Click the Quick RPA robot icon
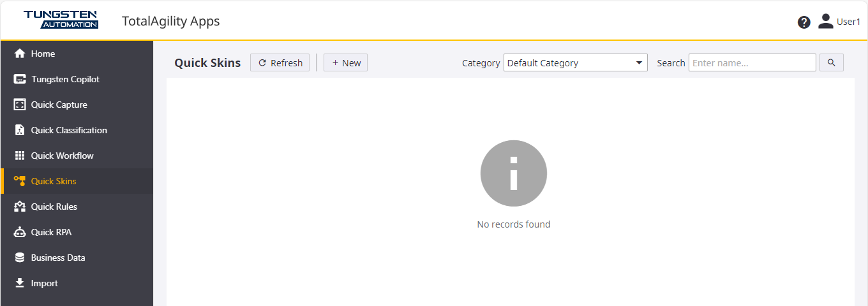Screen dimensions: 868x306 [20, 232]
